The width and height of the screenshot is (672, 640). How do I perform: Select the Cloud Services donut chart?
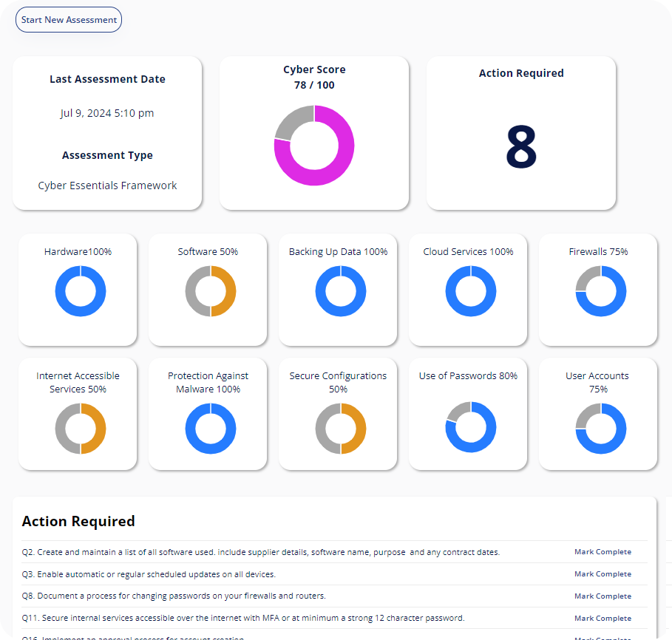[x=468, y=290]
